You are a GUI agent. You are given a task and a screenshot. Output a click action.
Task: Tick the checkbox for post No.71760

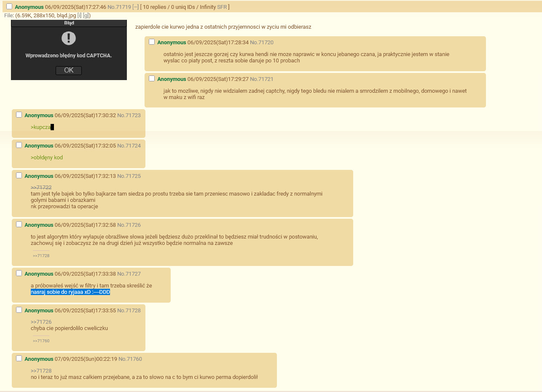19,358
